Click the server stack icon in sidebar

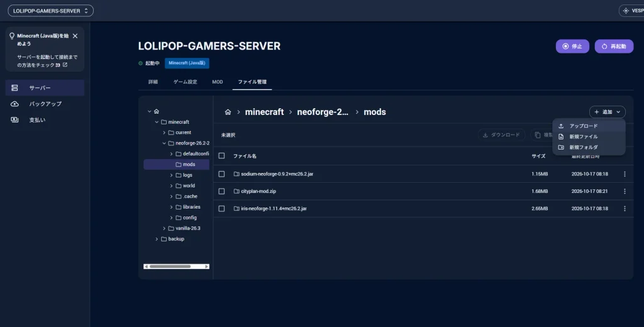click(x=15, y=88)
